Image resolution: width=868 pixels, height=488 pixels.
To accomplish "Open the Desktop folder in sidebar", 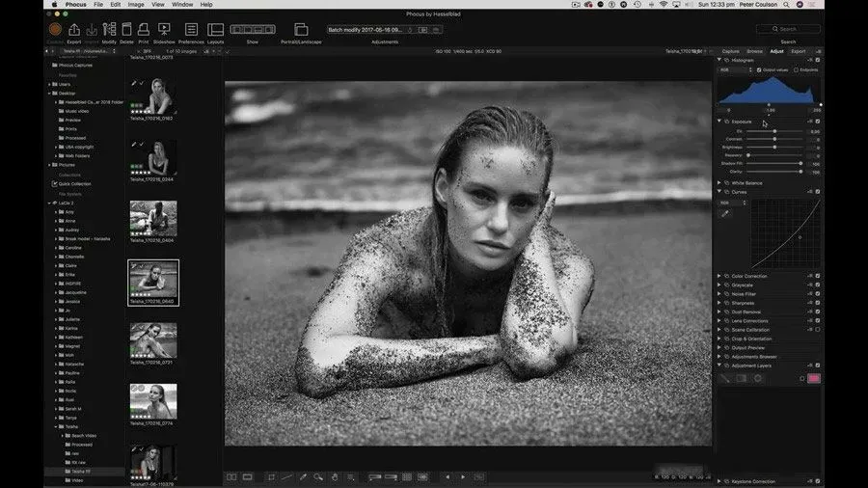I will (67, 94).
